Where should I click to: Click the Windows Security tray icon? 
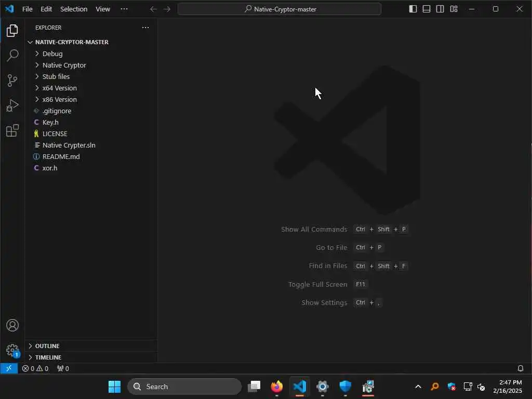451,387
